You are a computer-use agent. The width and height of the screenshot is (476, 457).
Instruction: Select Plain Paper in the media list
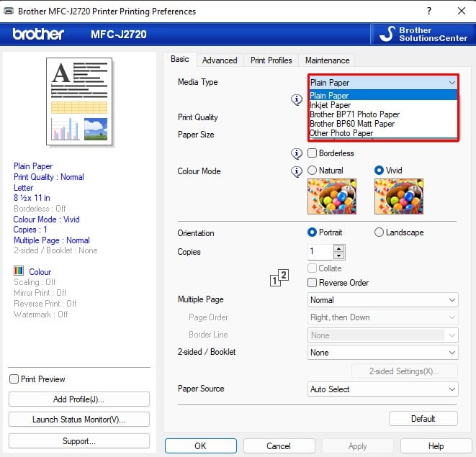coord(383,95)
